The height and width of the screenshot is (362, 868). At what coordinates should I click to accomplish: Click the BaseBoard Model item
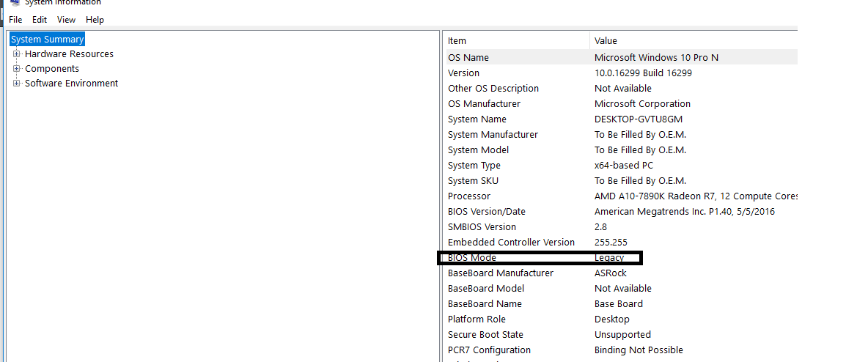486,289
